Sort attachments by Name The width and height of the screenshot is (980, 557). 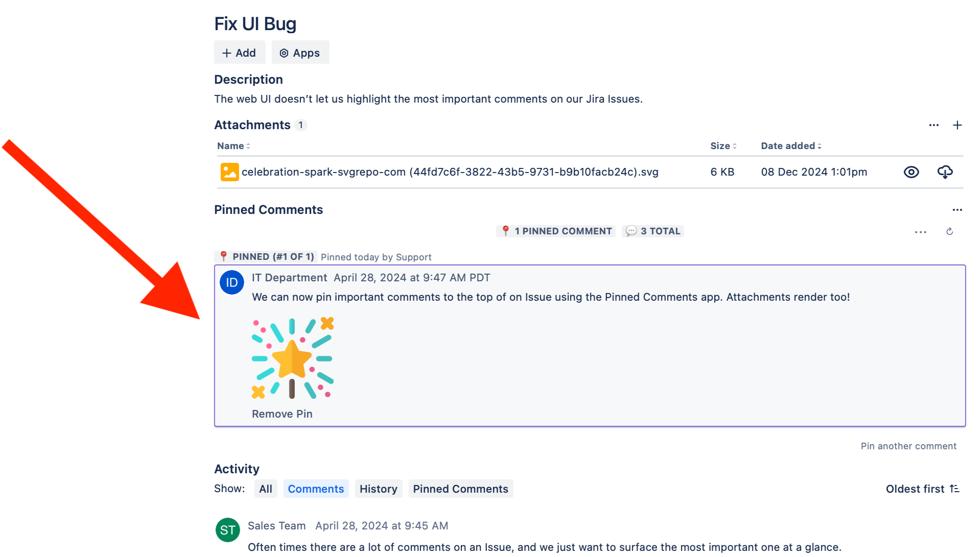point(233,146)
